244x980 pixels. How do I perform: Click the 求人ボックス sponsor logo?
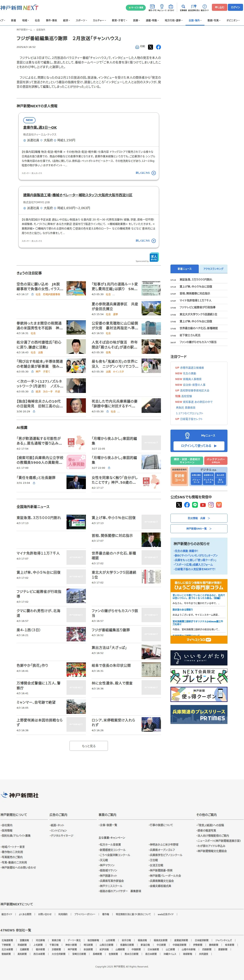click(x=154, y=257)
